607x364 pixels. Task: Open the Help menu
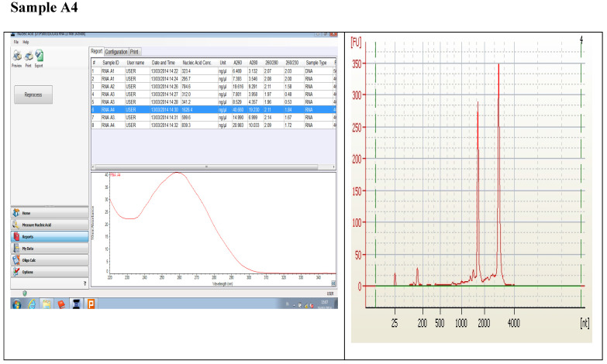(26, 42)
